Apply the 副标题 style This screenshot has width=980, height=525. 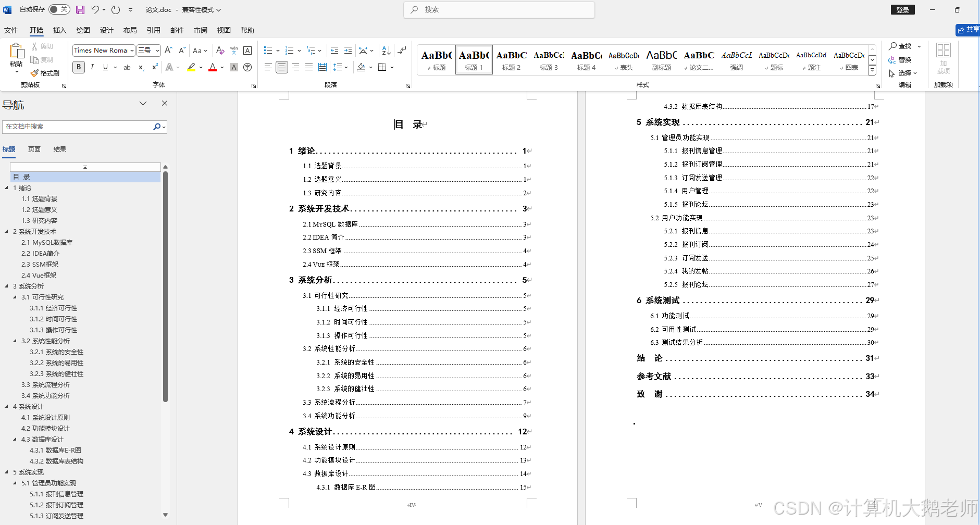click(662, 60)
